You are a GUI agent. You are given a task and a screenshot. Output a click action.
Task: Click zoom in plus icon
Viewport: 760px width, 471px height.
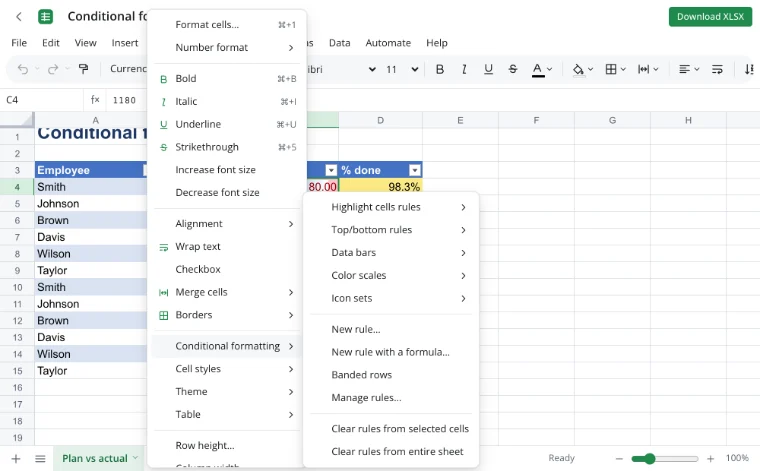[711, 458]
